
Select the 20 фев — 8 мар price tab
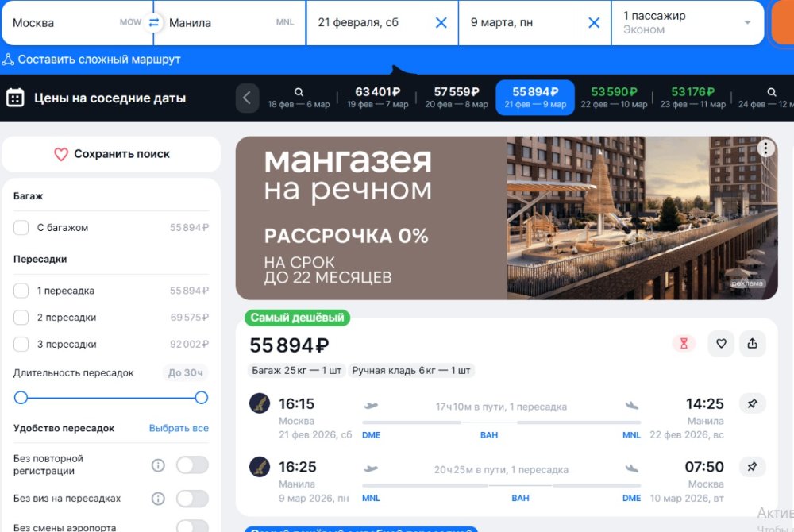(457, 98)
